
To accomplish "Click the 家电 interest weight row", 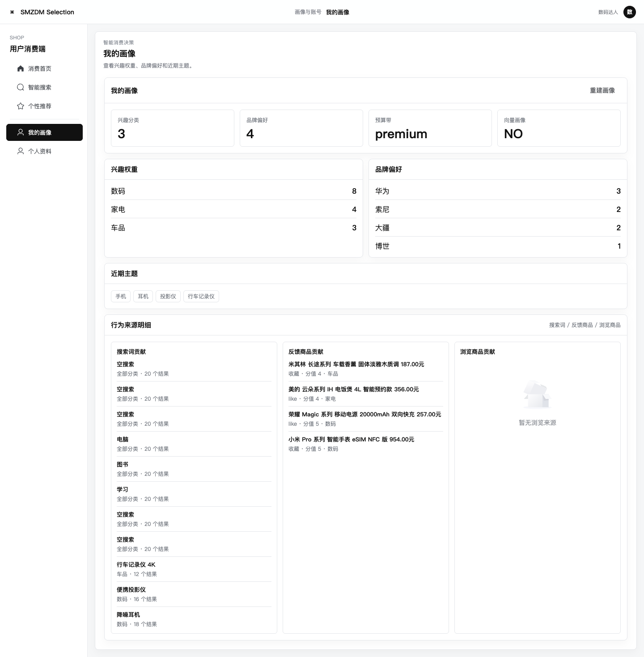I will 233,209.
